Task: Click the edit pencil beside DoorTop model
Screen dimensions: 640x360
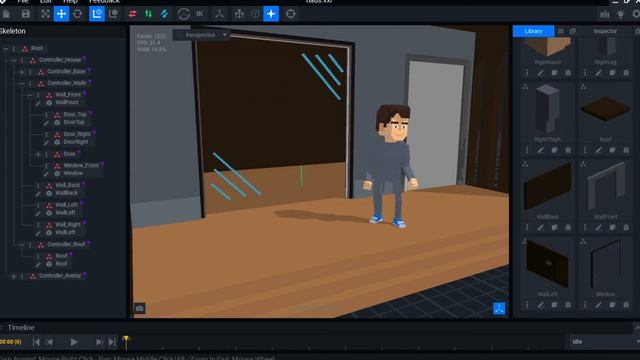Action: (x=46, y=123)
